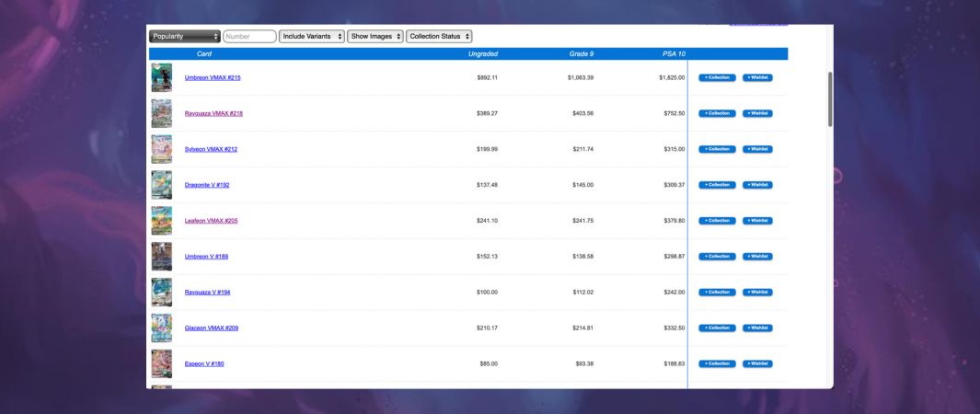Screen dimensions: 980x414
Task: Add Sylveon VMAX #212 to Wishlist
Action: click(x=757, y=149)
